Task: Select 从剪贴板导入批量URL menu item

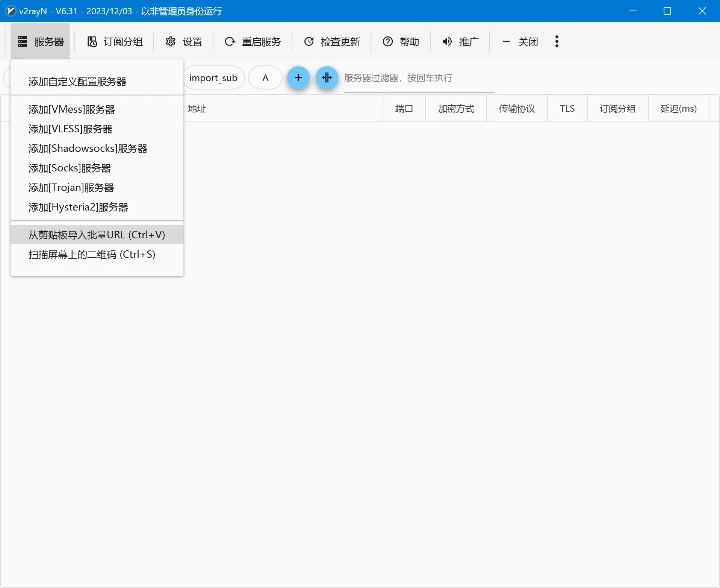Action: point(97,235)
